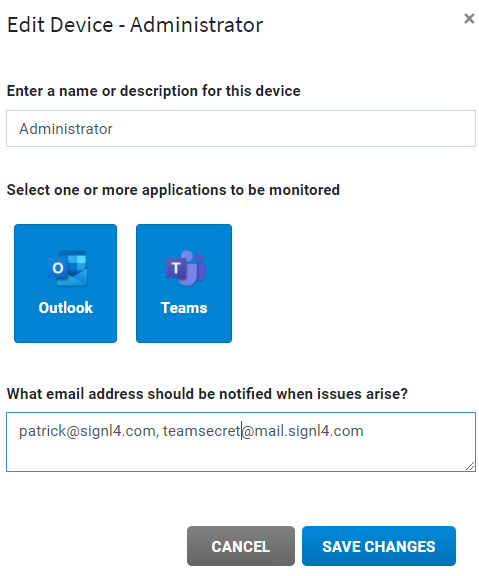Click into the notification email textarea
Viewport: 479px width, 576px height.
(241, 442)
